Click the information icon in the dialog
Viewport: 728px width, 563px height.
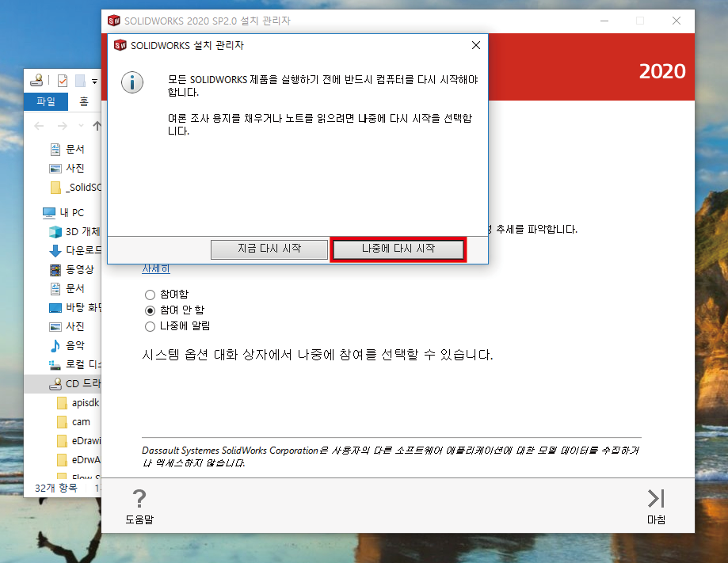coord(132,82)
